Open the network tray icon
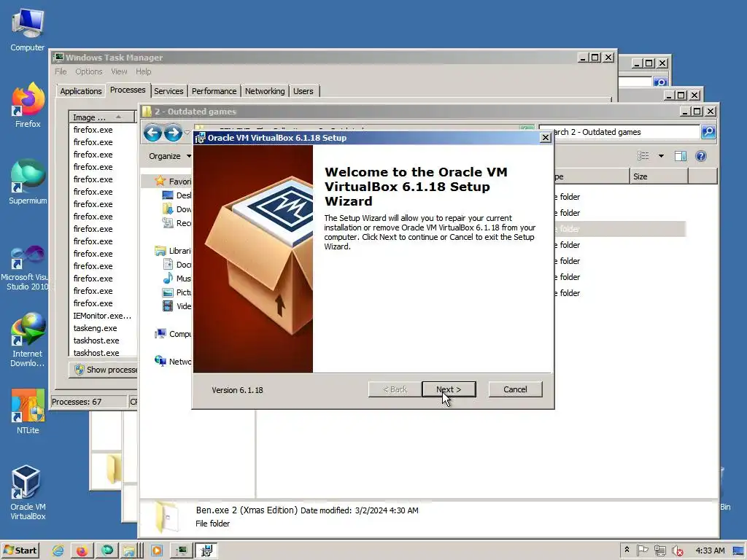 (x=659, y=551)
